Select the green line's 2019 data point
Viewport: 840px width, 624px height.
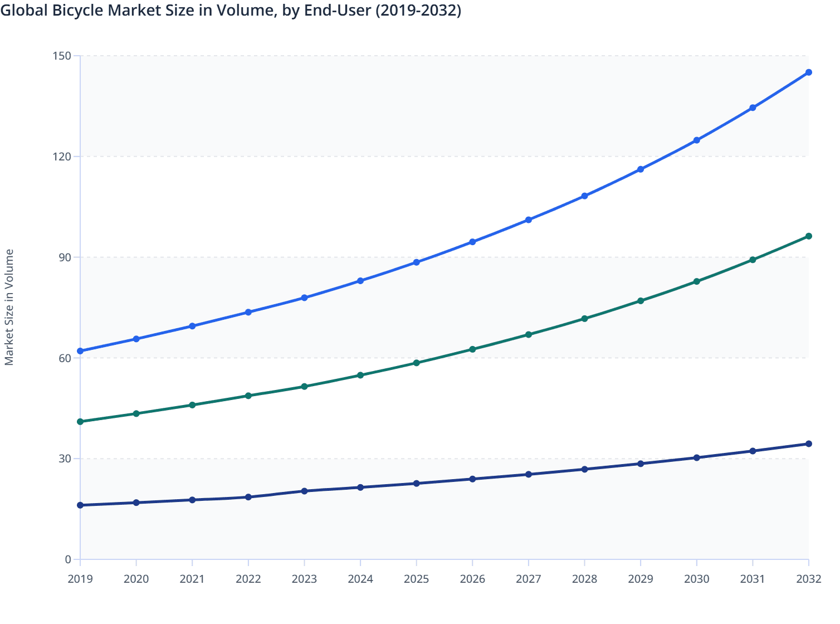(x=80, y=422)
